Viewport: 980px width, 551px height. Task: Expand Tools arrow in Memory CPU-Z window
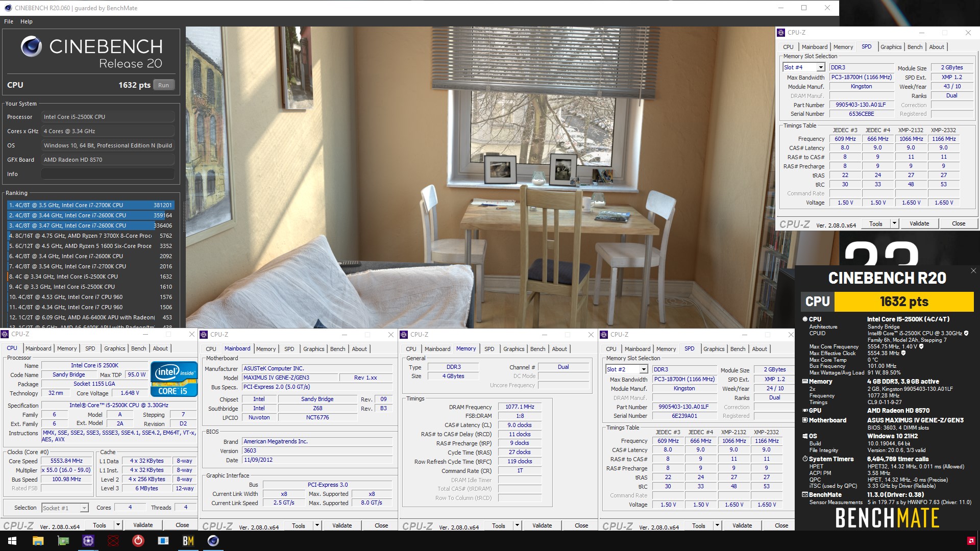tap(517, 525)
